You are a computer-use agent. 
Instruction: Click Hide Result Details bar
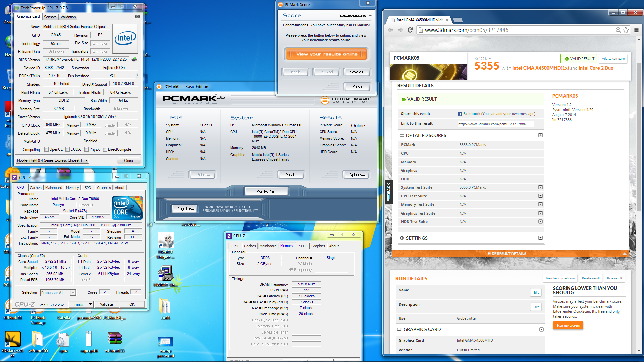[x=507, y=254]
